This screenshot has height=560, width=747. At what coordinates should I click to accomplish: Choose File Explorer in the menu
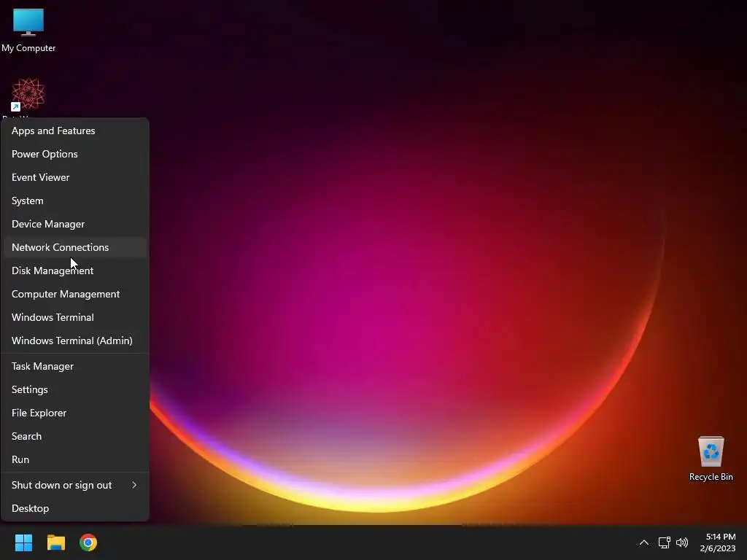[x=75, y=413]
